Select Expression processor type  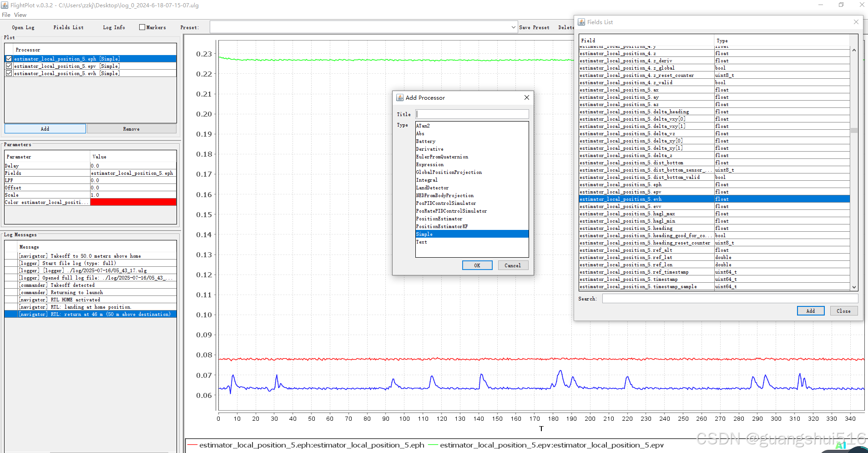click(472, 164)
